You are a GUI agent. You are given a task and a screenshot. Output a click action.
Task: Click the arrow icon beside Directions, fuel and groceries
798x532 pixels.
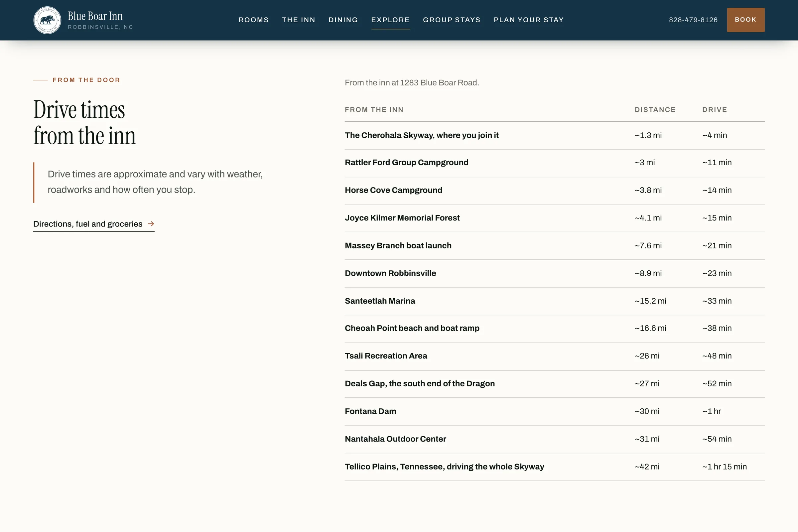pyautogui.click(x=151, y=224)
